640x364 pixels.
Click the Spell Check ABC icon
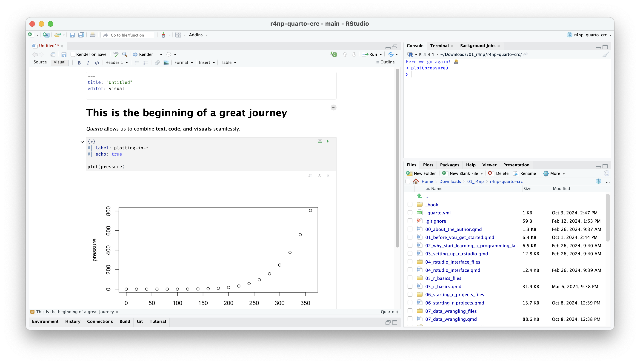click(116, 54)
